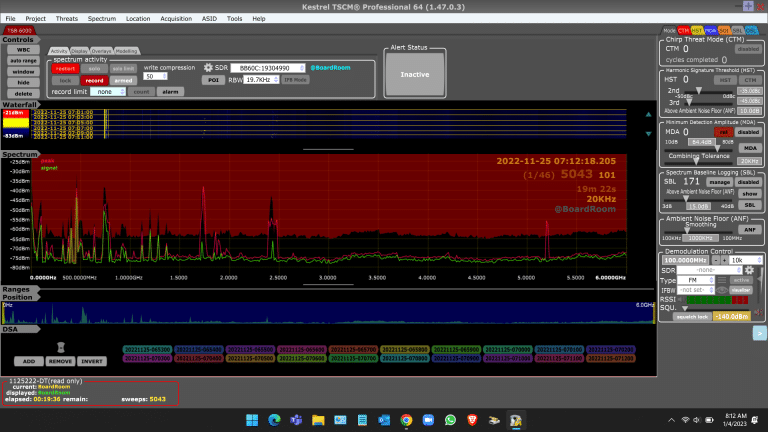Screen dimensions: 768x432
Task: Select DSA entry 20221125-065300
Action: coord(146,350)
